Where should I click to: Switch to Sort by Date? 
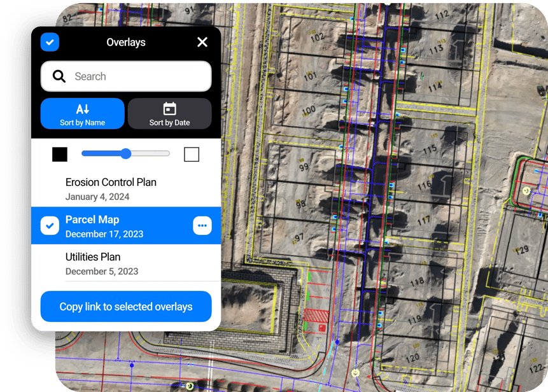(x=169, y=113)
